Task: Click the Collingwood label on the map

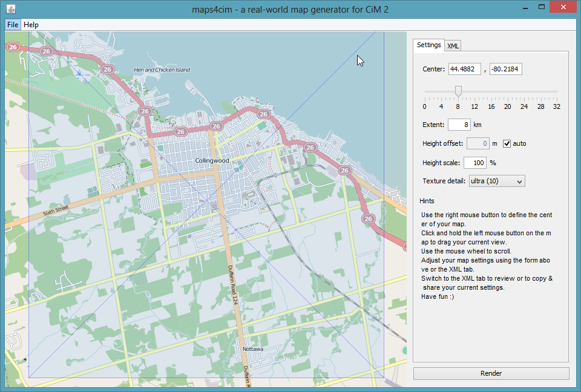Action: coord(212,160)
